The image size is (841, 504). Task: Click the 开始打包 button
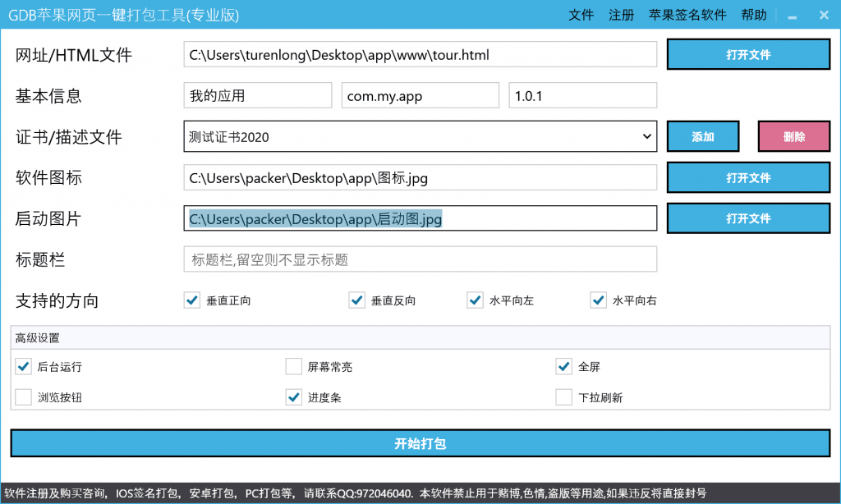[x=420, y=443]
